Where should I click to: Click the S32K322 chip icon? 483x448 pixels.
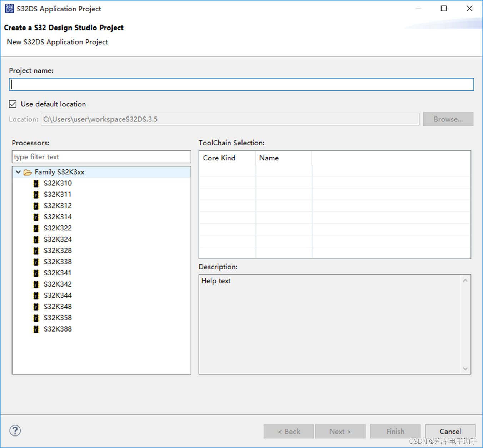[36, 228]
